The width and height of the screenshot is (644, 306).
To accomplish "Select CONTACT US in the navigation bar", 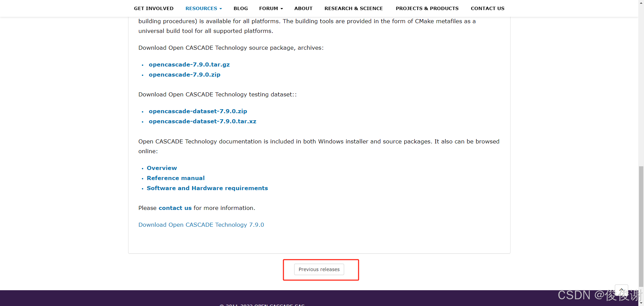I will (487, 8).
